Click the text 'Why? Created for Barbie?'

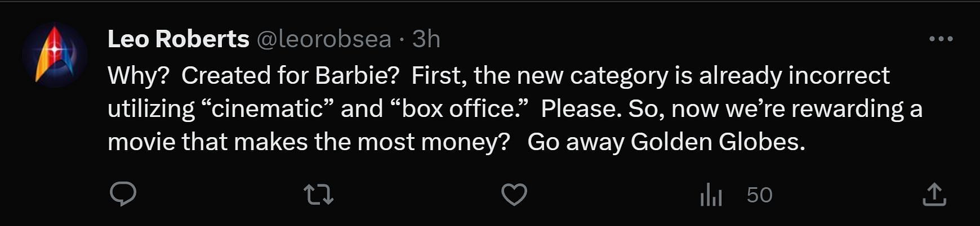[x=253, y=75]
